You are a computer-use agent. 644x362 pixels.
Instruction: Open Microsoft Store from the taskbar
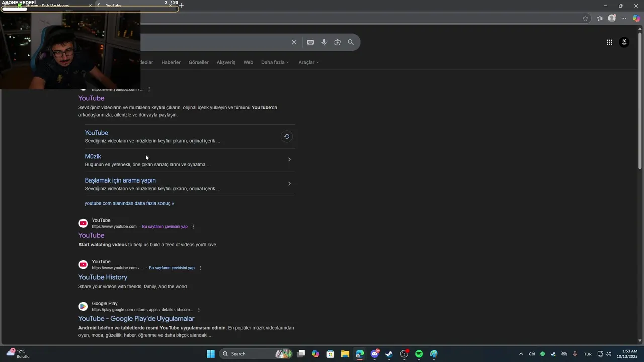click(330, 354)
